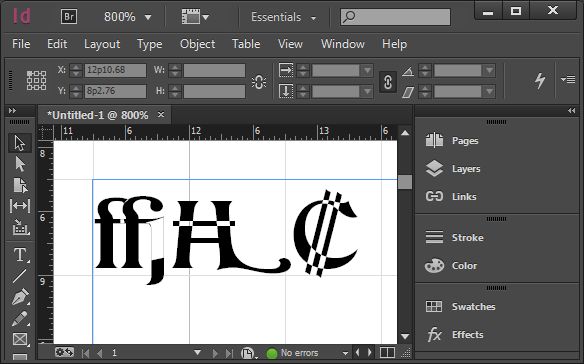Screen dimensions: 584x364
Task: Select the Content Collector tool
Action: tap(20, 227)
